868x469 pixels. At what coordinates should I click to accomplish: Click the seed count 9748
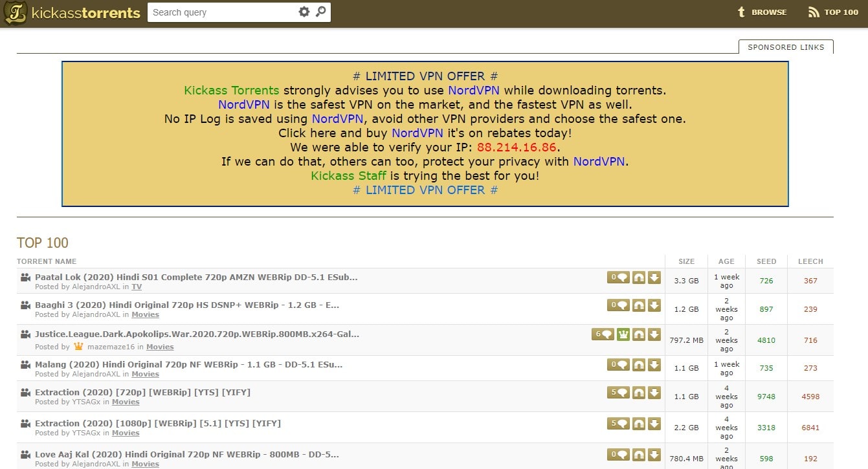[766, 397]
